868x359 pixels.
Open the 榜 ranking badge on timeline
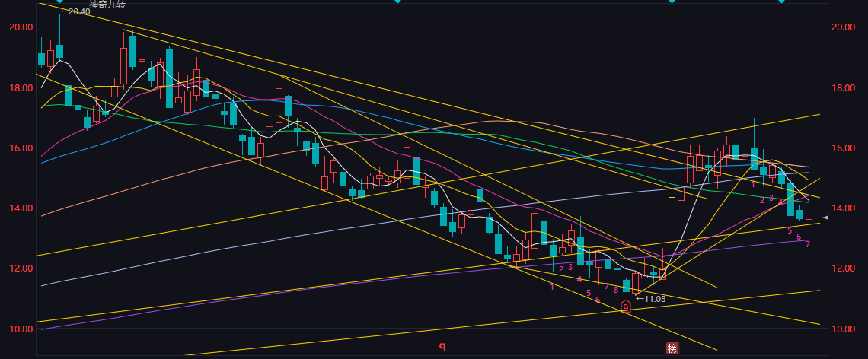coord(672,348)
